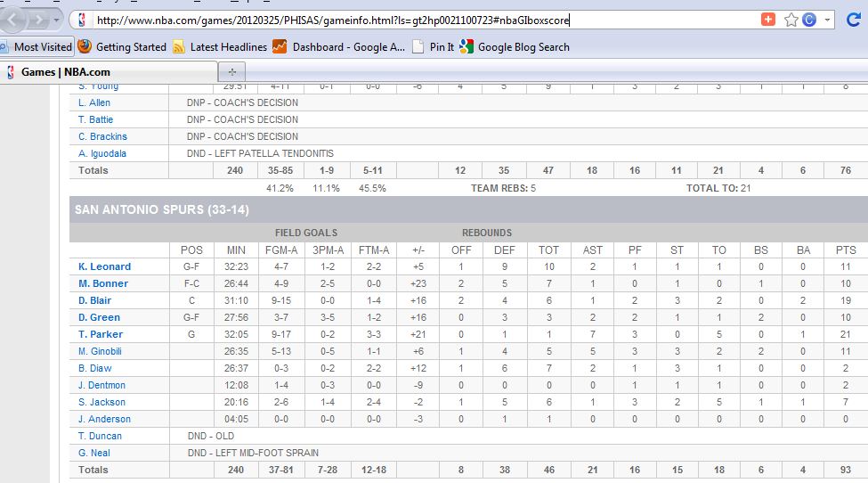Click the NBA favicon in the address bar
Screen dimensions: 868x483
click(82, 20)
